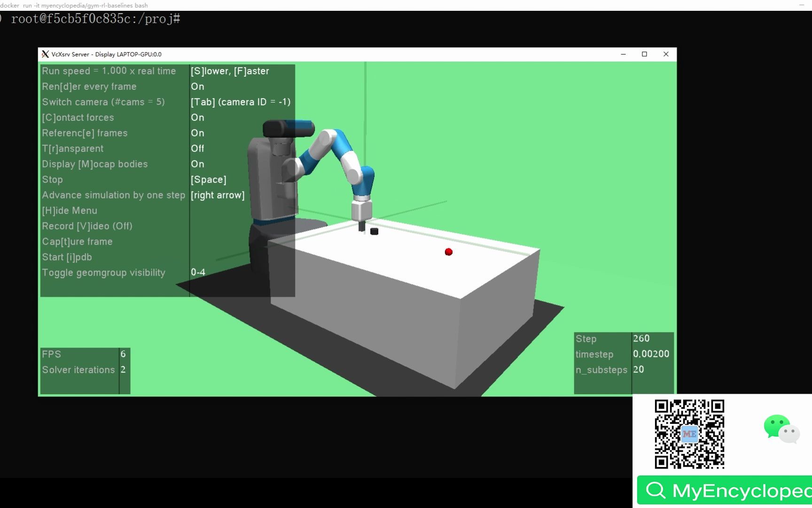Click 'Ren[d]er every frame' label

pyautogui.click(x=89, y=87)
